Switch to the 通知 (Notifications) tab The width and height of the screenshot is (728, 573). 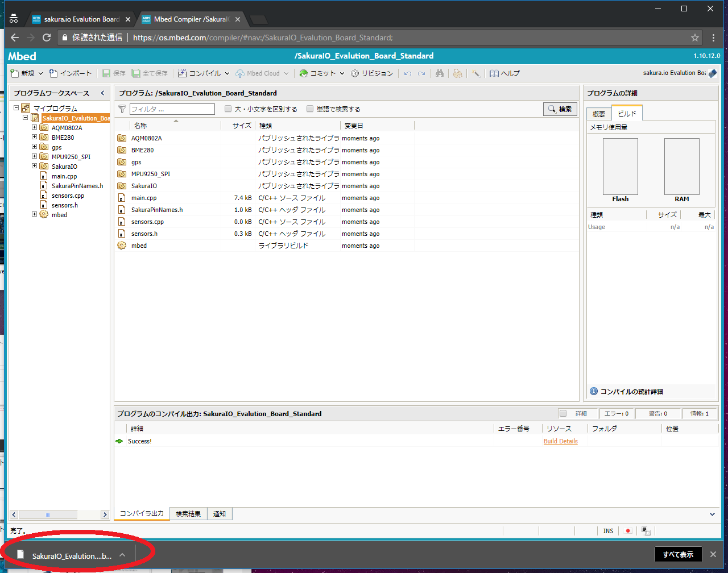tap(220, 514)
